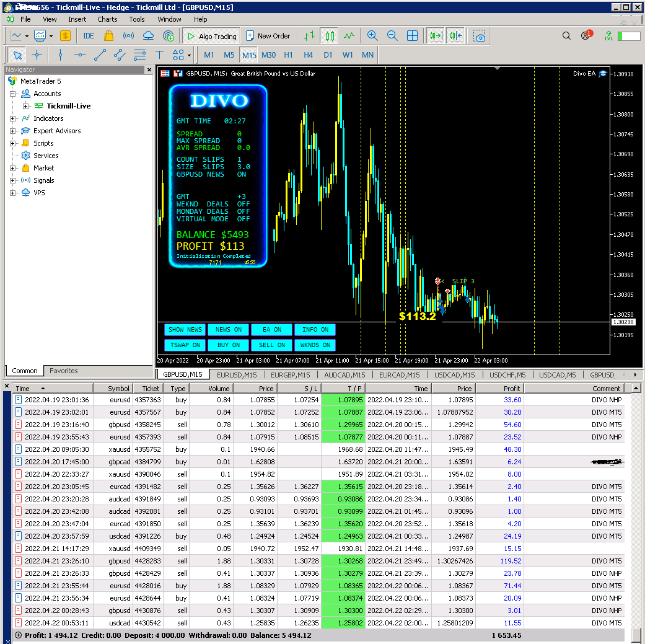645x644 pixels.
Task: Toggle the NEWS ON button on chart
Action: pos(229,330)
